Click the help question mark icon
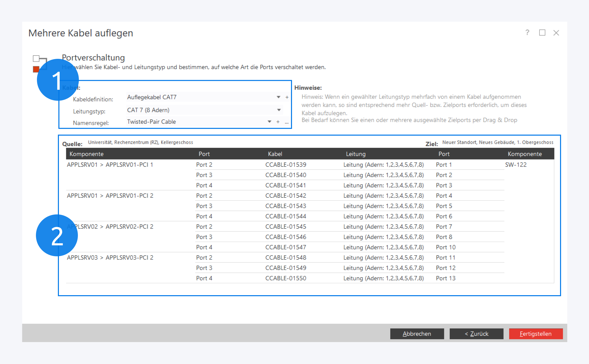 tap(527, 33)
